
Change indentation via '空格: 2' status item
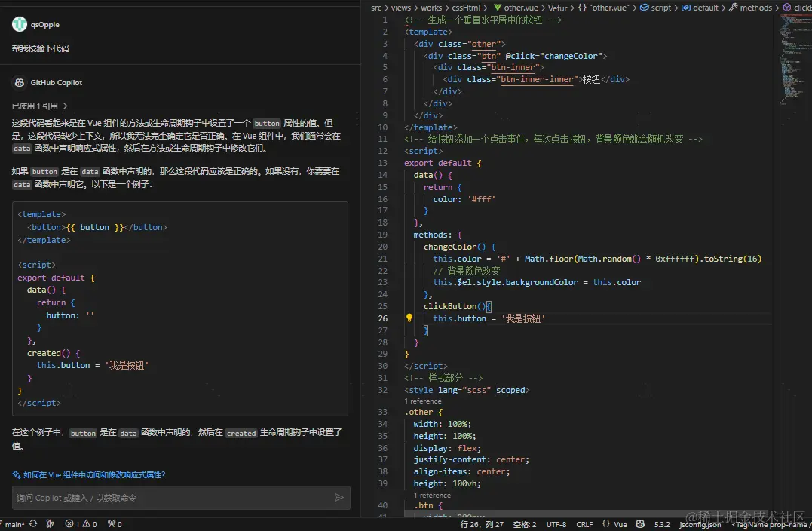point(525,524)
